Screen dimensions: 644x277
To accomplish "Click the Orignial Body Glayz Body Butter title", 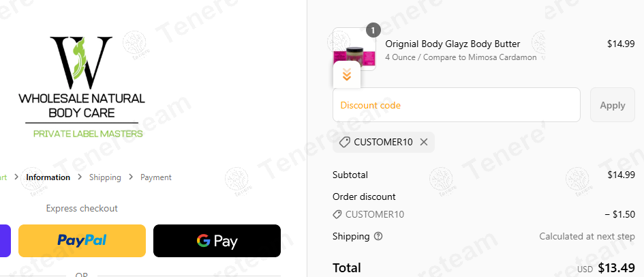I will 453,44.
